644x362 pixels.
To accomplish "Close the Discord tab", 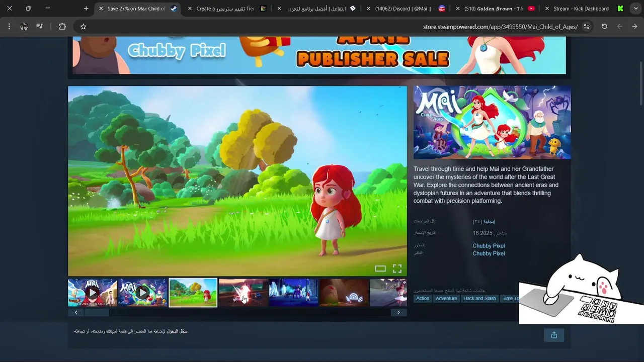I will coord(369,9).
